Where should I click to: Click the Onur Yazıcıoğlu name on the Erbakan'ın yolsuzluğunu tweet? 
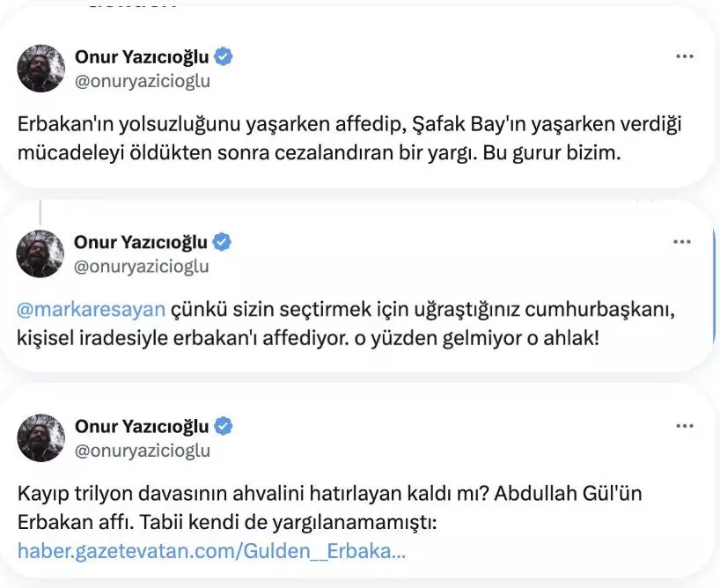(142, 58)
